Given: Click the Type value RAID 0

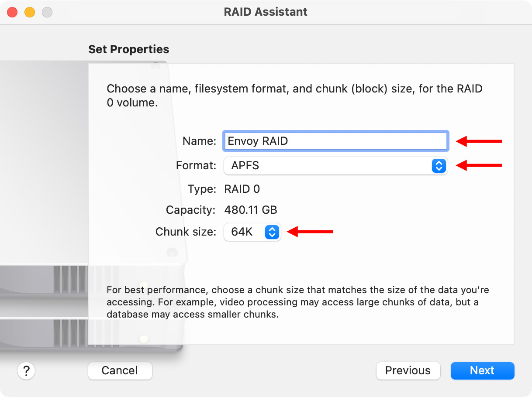Looking at the screenshot, I should tap(242, 189).
